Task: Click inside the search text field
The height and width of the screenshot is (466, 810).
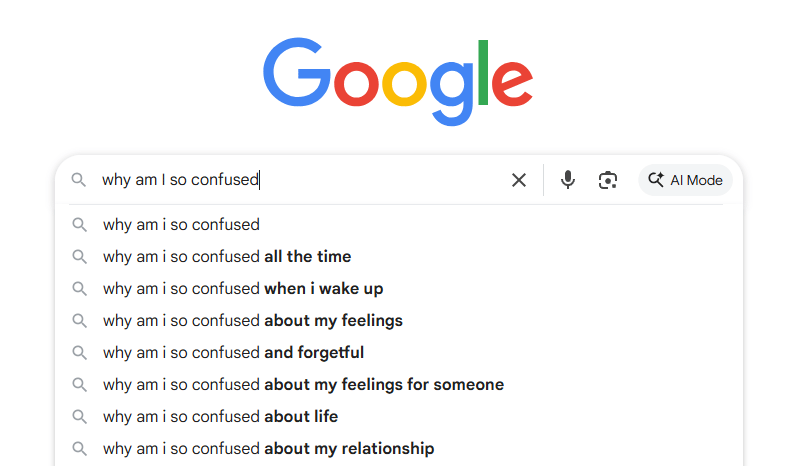Action: pos(380,180)
